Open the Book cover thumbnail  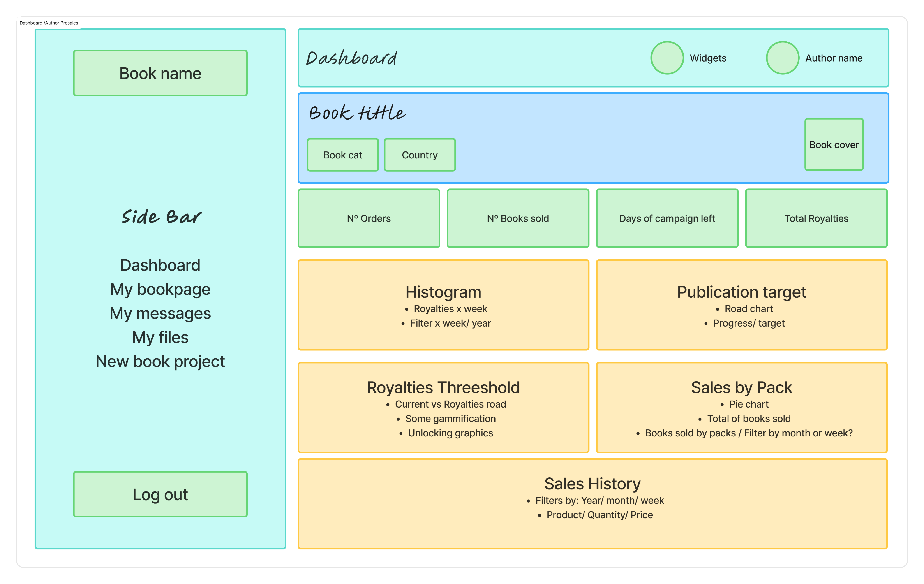[x=834, y=144]
